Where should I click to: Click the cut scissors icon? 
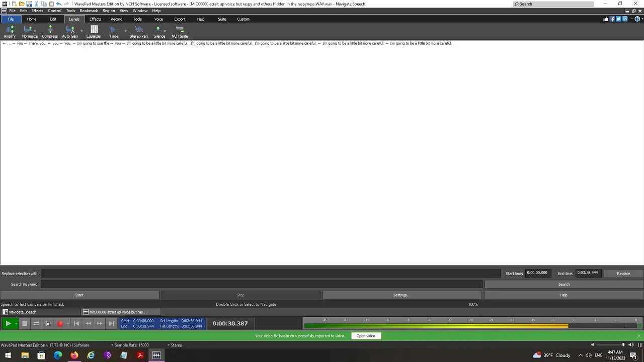point(36,4)
